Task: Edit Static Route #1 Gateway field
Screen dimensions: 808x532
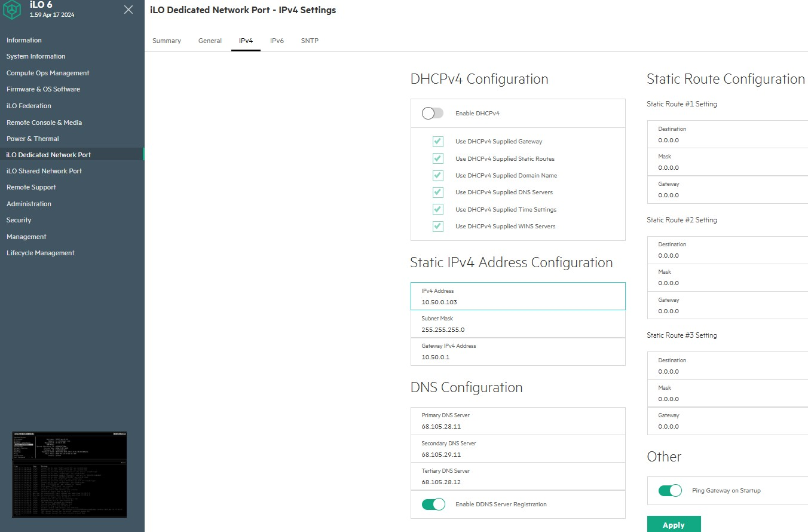Action: coord(727,189)
